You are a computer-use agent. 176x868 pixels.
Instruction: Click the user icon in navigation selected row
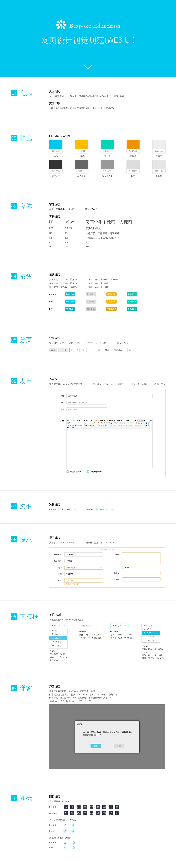point(85,813)
